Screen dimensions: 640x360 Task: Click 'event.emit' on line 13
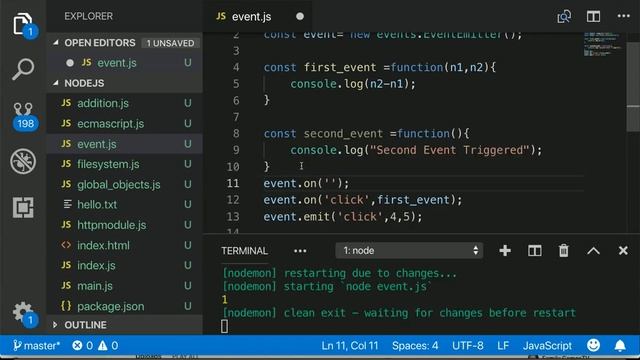[x=296, y=216]
